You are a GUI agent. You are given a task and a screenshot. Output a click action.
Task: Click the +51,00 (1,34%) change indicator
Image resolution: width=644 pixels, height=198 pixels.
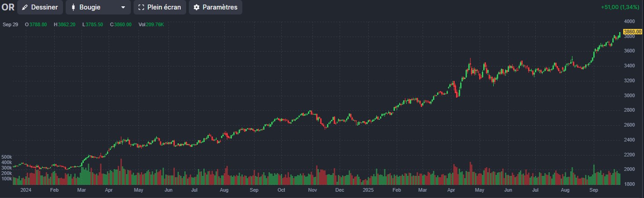[621, 7]
